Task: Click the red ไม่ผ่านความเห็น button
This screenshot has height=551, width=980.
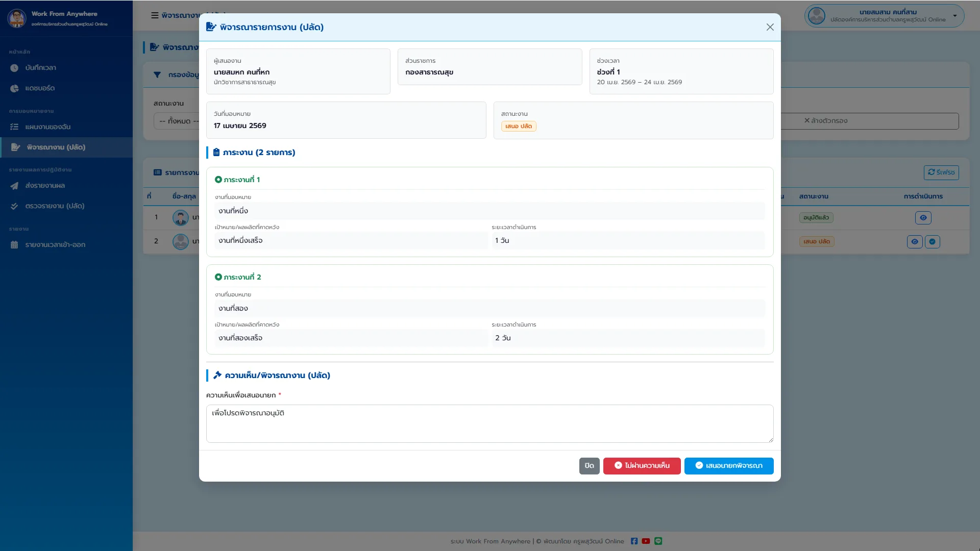Action: (x=642, y=466)
